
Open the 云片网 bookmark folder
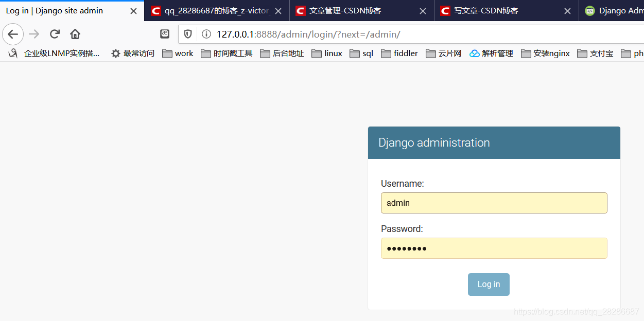(444, 53)
